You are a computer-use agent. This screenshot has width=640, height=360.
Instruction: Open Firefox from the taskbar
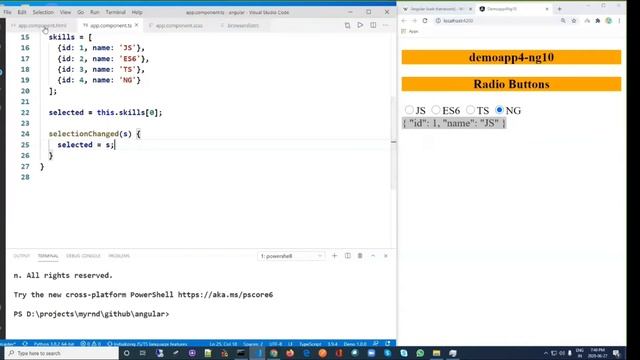(x=290, y=353)
